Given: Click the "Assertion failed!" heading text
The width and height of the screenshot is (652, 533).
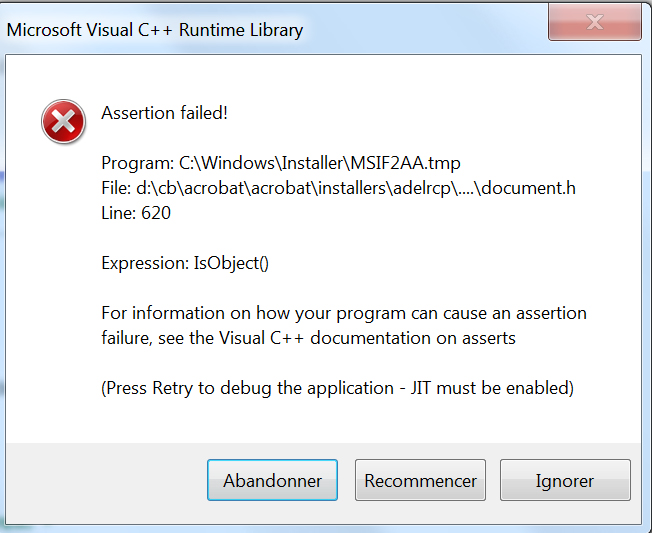Looking at the screenshot, I should coord(165,113).
